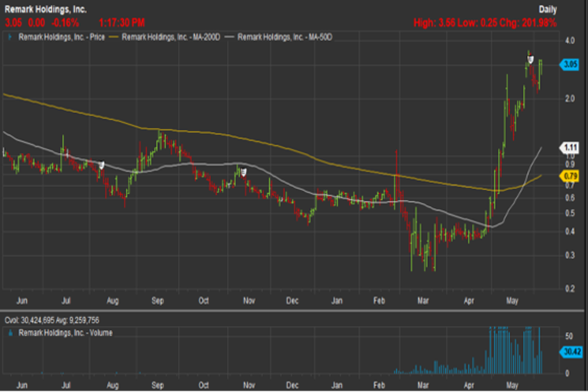Toggle the Remark Holdings Price legend entry

61,37
